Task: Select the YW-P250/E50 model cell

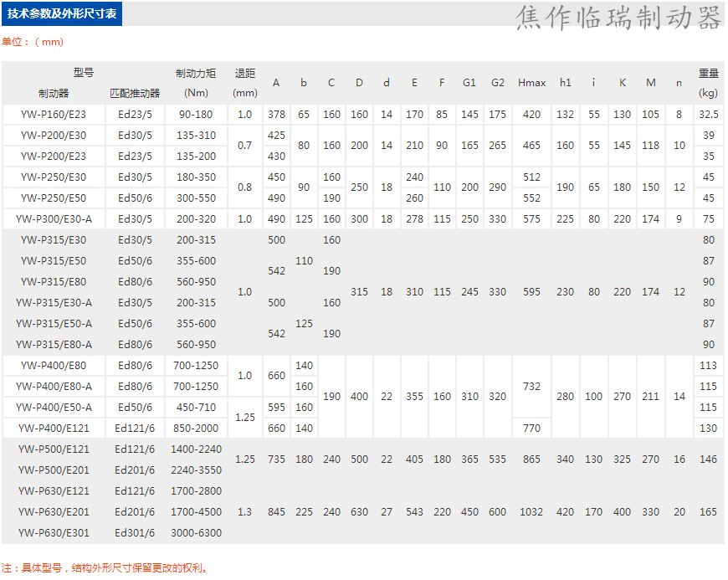Action: pos(54,198)
